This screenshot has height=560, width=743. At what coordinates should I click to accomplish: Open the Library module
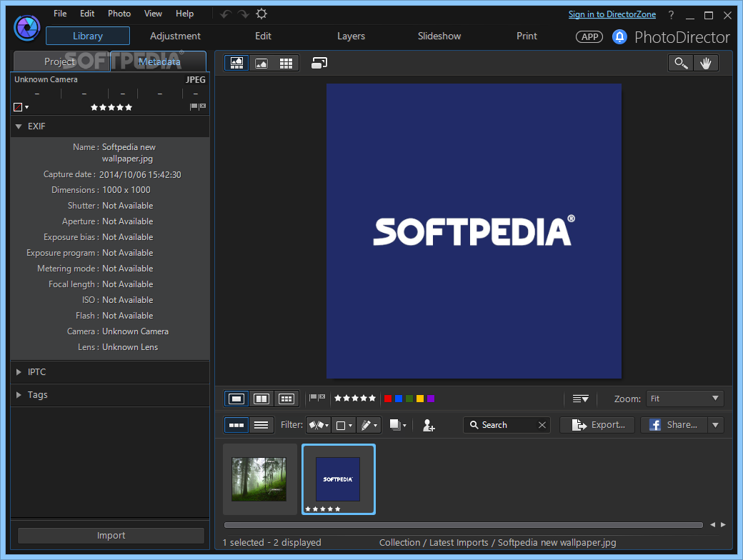[88, 36]
